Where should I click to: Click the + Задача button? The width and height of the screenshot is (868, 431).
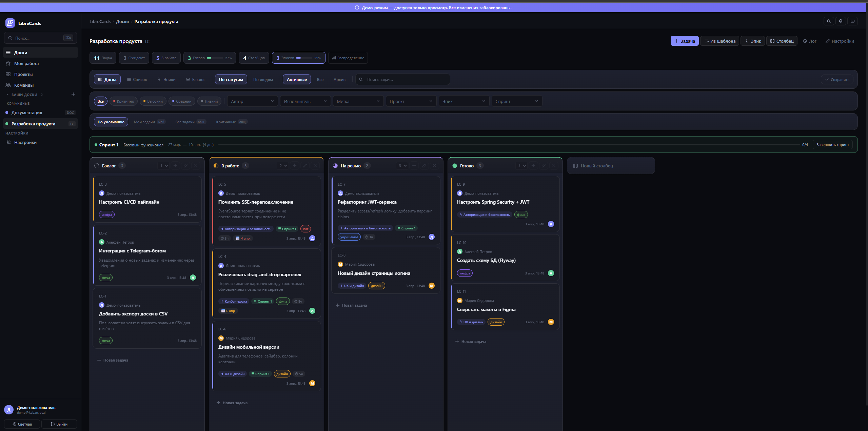684,41
